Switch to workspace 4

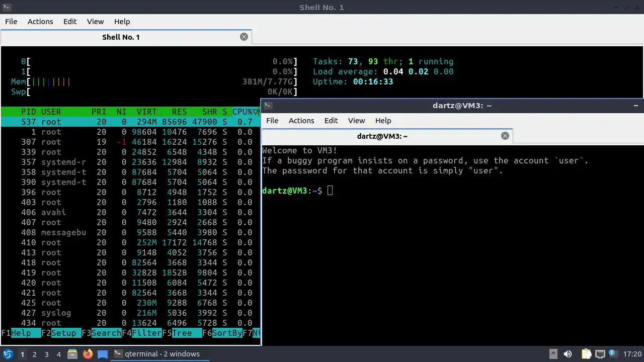(x=58, y=354)
